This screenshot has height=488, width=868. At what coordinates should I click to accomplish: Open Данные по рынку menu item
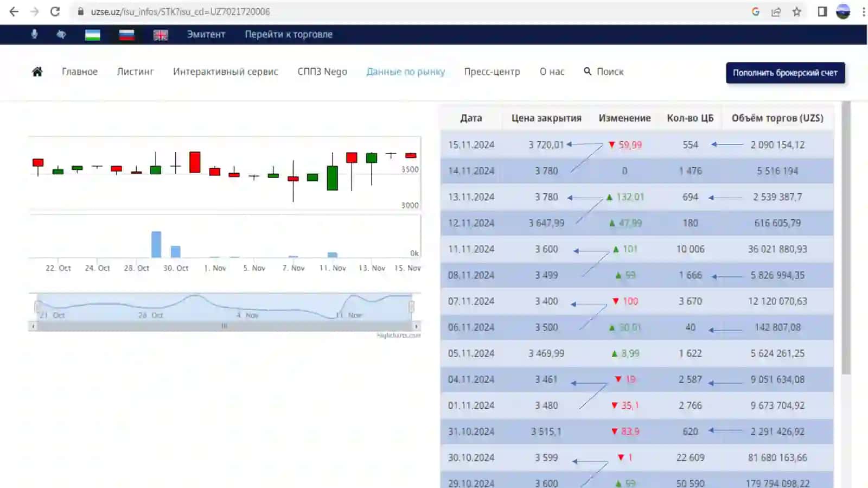coord(405,72)
